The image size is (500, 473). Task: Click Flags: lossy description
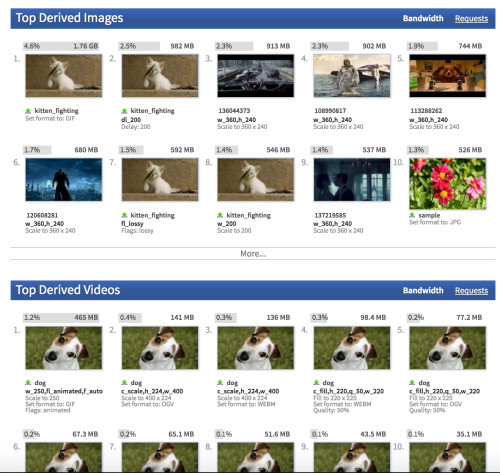(137, 231)
